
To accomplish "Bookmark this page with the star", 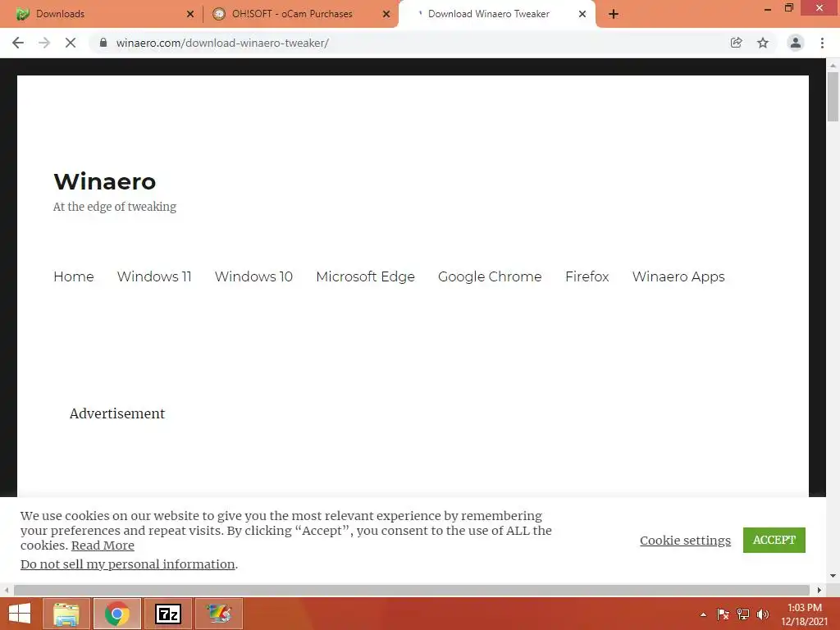I will 763,43.
